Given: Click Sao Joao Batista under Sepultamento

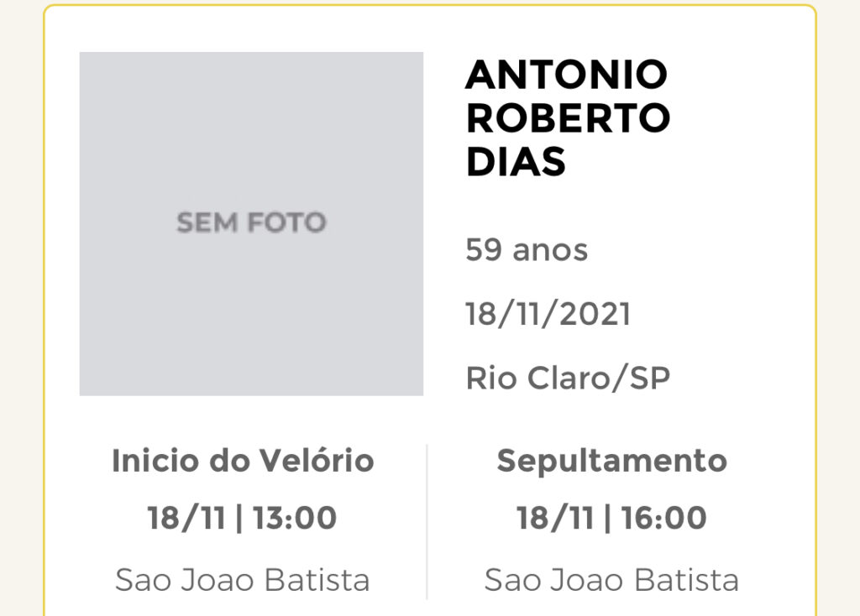Looking at the screenshot, I should click(x=611, y=580).
